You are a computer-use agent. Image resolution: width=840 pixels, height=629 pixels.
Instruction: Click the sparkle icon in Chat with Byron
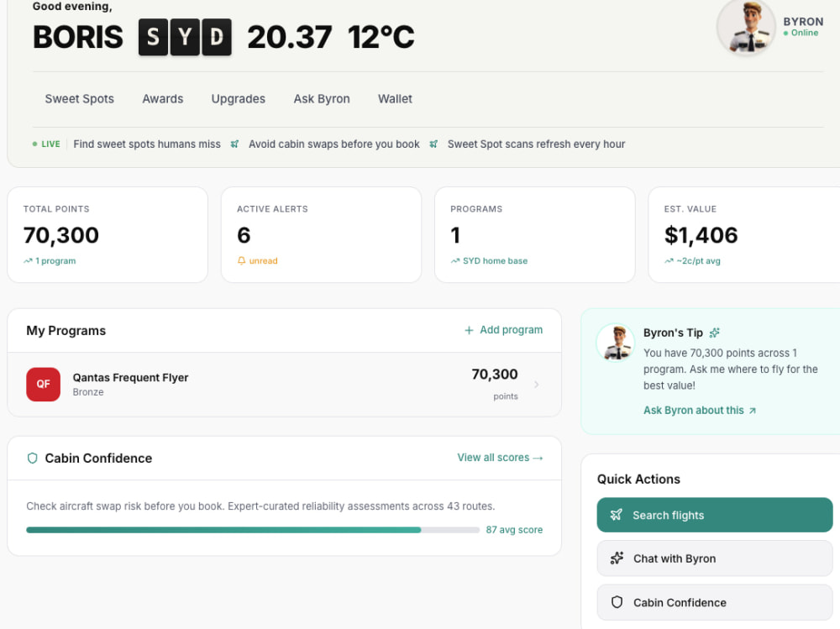(x=617, y=558)
